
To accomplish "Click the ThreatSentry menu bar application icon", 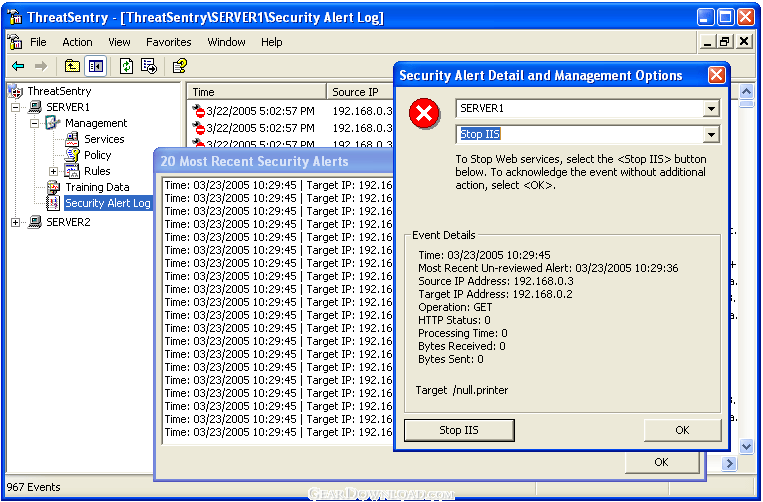I will coord(15,42).
